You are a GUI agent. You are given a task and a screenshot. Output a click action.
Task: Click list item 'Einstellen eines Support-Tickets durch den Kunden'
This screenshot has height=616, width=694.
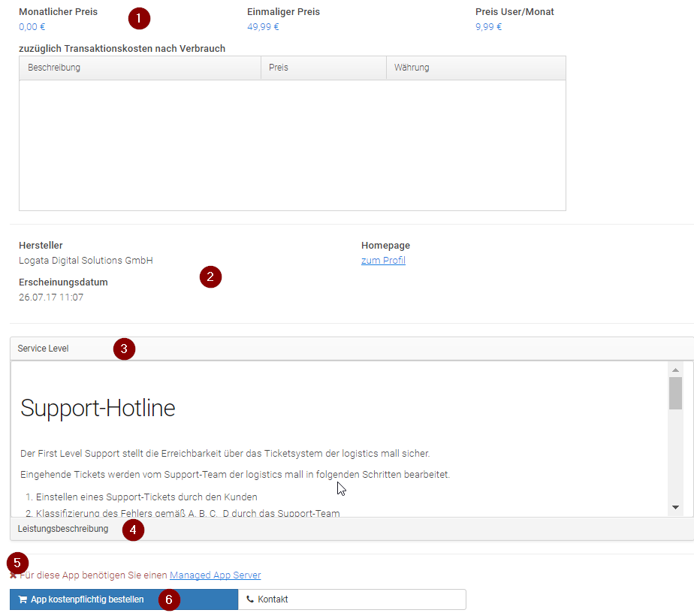pos(146,497)
